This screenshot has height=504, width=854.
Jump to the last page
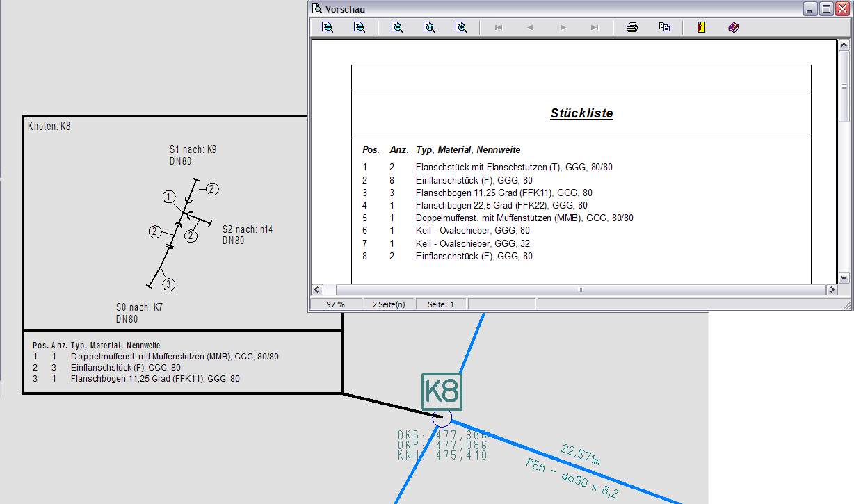(x=595, y=27)
